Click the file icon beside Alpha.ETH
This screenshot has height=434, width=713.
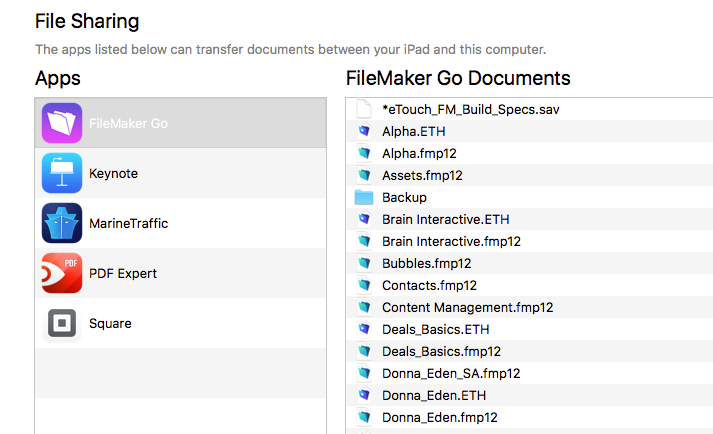click(364, 131)
